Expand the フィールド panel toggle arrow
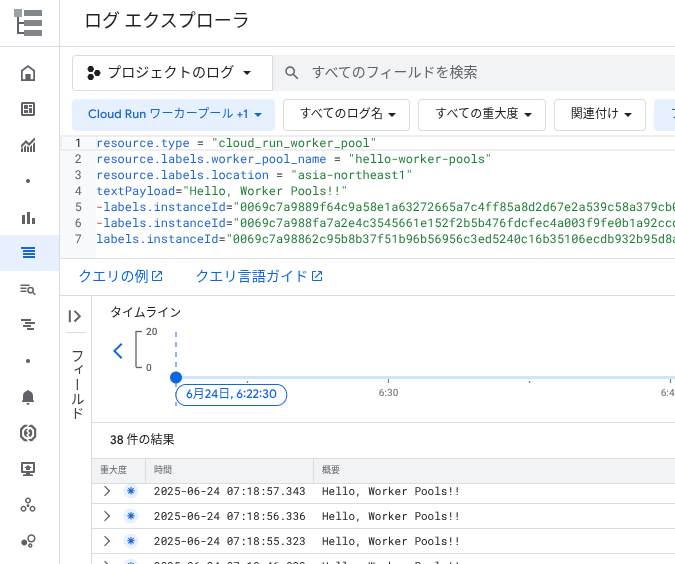 [74, 316]
